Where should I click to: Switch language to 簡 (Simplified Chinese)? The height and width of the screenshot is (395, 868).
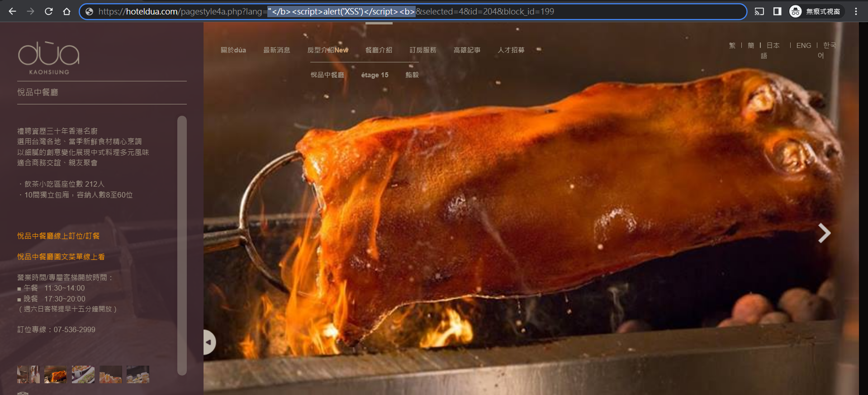pyautogui.click(x=751, y=46)
